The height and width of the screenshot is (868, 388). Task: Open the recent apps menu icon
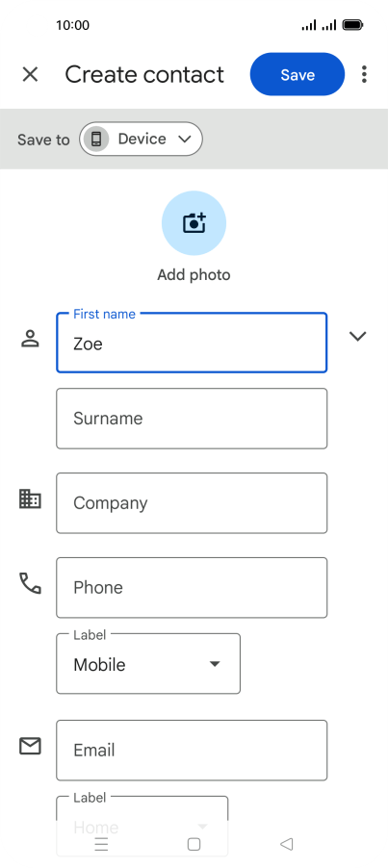(x=101, y=844)
